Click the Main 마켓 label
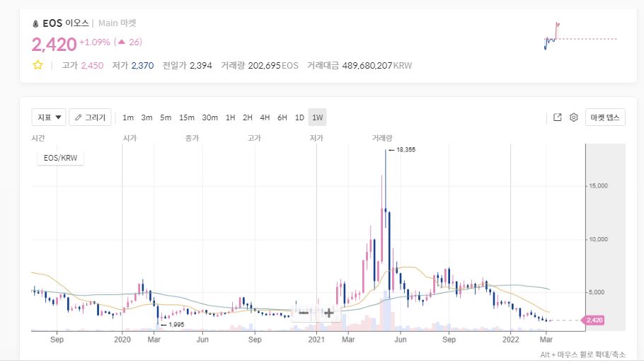The image size is (644, 363). (x=117, y=23)
